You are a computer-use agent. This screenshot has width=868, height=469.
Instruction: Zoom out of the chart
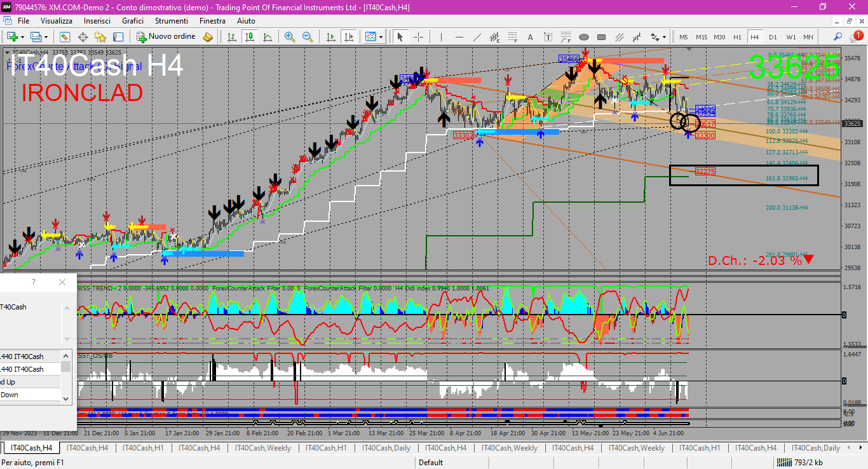coord(308,37)
